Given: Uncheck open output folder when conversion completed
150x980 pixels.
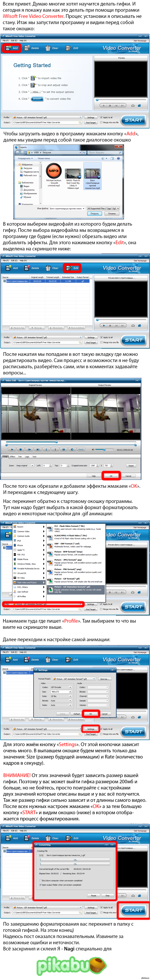Looking at the screenshot, I should [41, 885].
